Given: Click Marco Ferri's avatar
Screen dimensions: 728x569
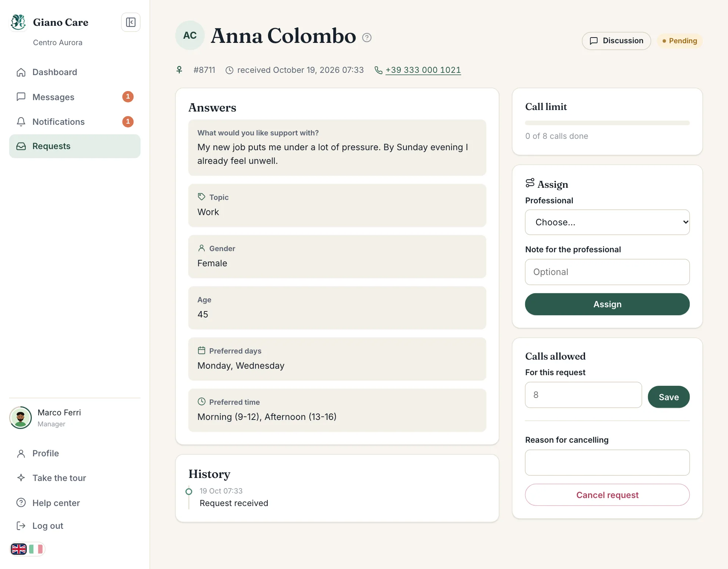Looking at the screenshot, I should pos(20,418).
